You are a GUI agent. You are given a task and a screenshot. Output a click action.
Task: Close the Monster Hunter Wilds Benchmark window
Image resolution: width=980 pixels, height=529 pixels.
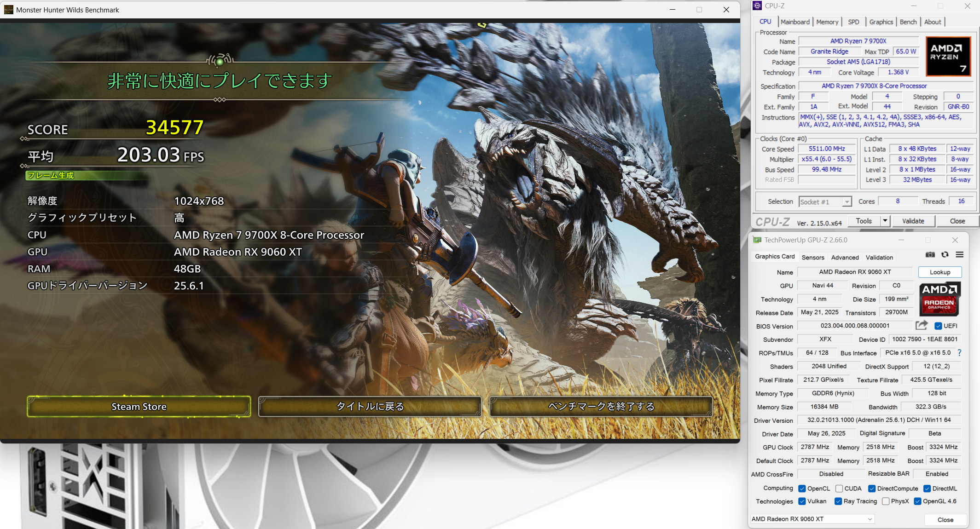(x=726, y=10)
